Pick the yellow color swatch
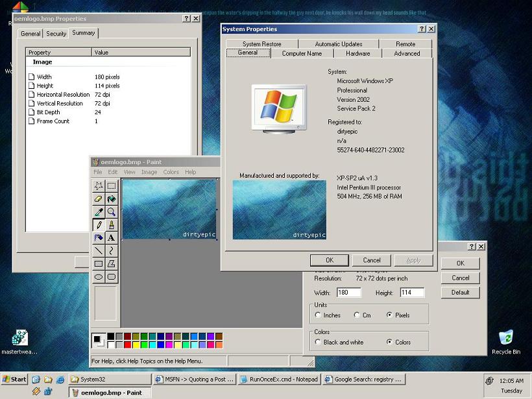The width and height of the screenshot is (532, 399). pos(136,345)
